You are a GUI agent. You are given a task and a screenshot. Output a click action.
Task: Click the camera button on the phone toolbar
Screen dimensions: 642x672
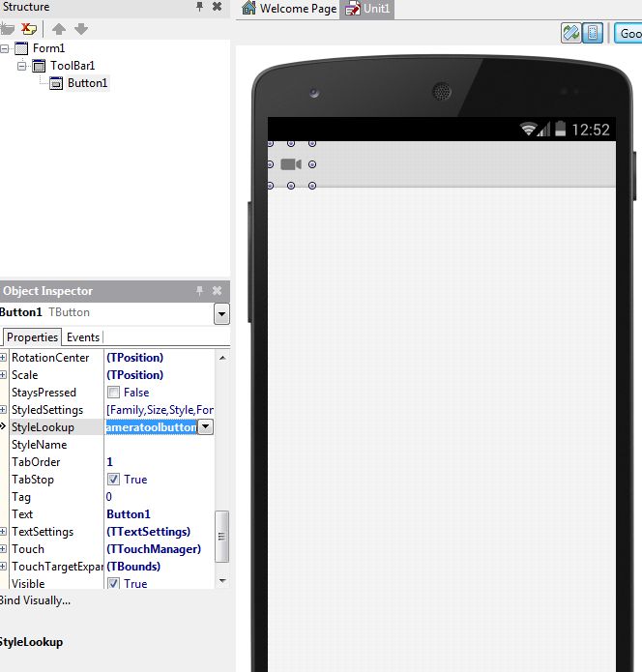click(x=291, y=164)
